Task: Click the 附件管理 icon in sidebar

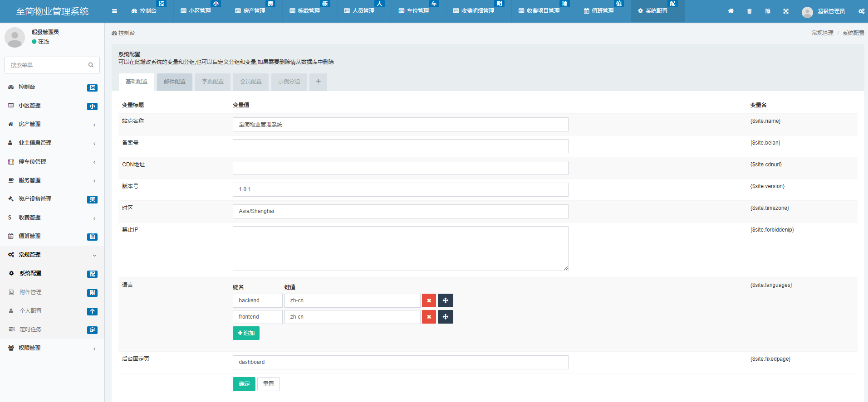Action: pos(11,292)
